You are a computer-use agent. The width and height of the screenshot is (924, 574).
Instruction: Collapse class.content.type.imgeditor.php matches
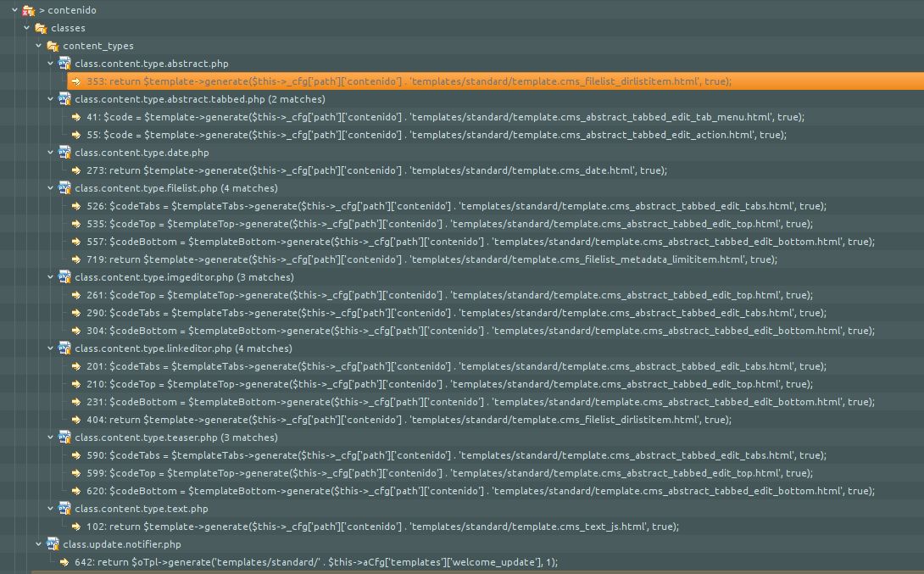pyautogui.click(x=51, y=277)
